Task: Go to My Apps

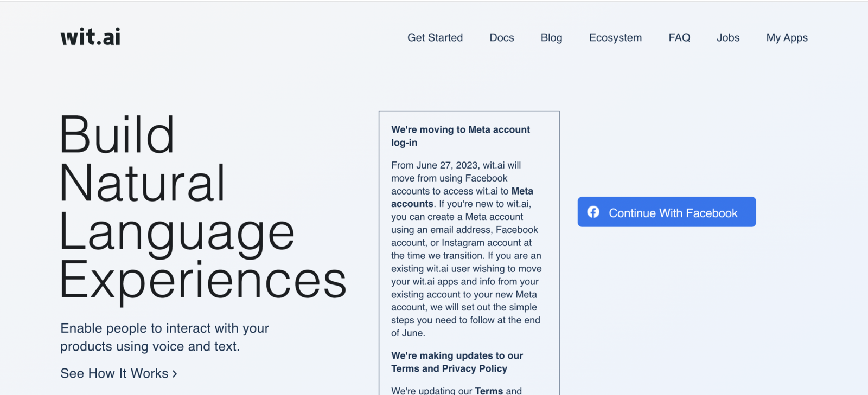Action: (787, 38)
